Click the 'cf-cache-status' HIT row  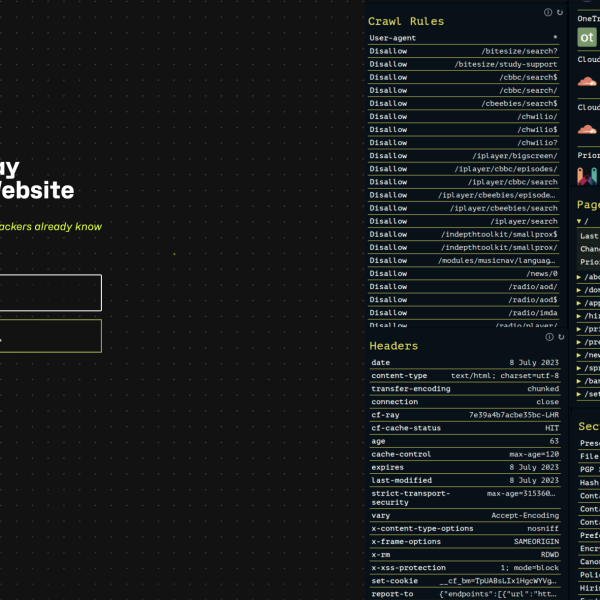click(x=465, y=428)
